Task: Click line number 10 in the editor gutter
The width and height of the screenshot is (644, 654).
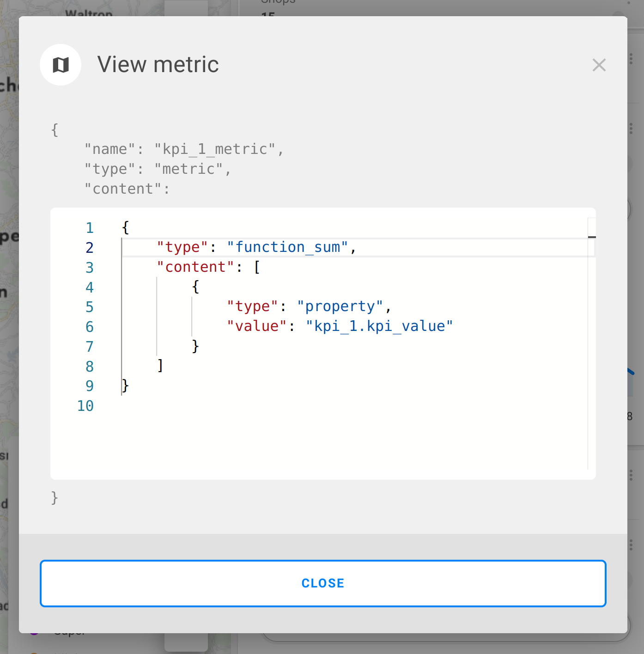Action: pyautogui.click(x=86, y=406)
